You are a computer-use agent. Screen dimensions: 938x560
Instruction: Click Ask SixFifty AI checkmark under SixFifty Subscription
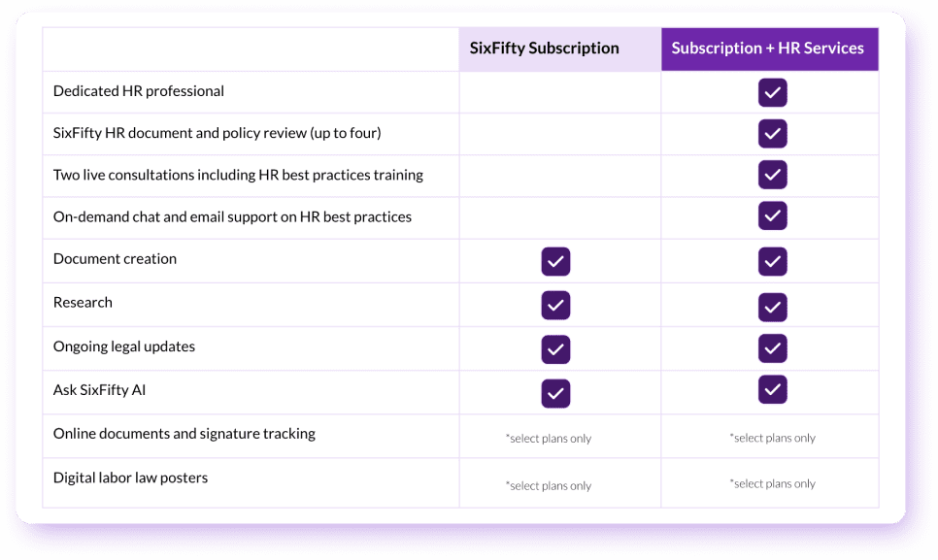555,393
